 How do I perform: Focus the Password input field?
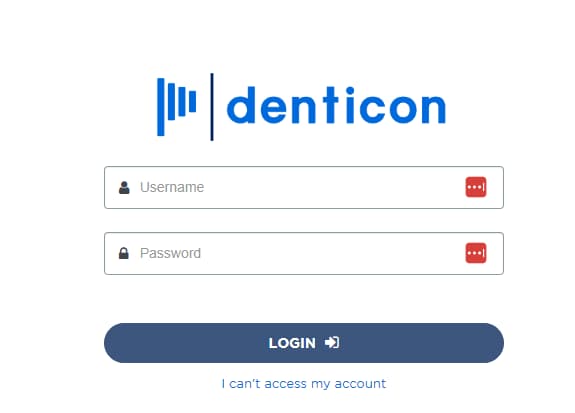pyautogui.click(x=304, y=253)
